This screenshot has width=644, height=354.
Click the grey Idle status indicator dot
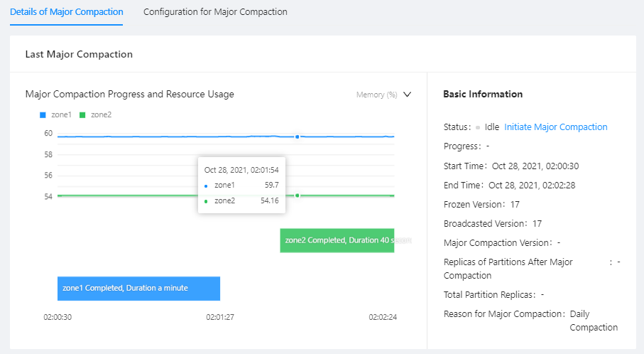point(478,128)
